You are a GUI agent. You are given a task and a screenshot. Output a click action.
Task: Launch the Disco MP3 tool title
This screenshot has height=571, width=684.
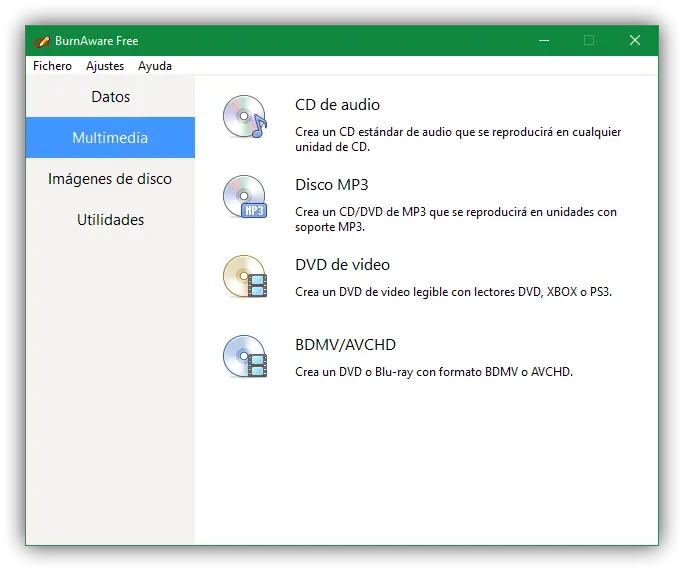(x=332, y=185)
